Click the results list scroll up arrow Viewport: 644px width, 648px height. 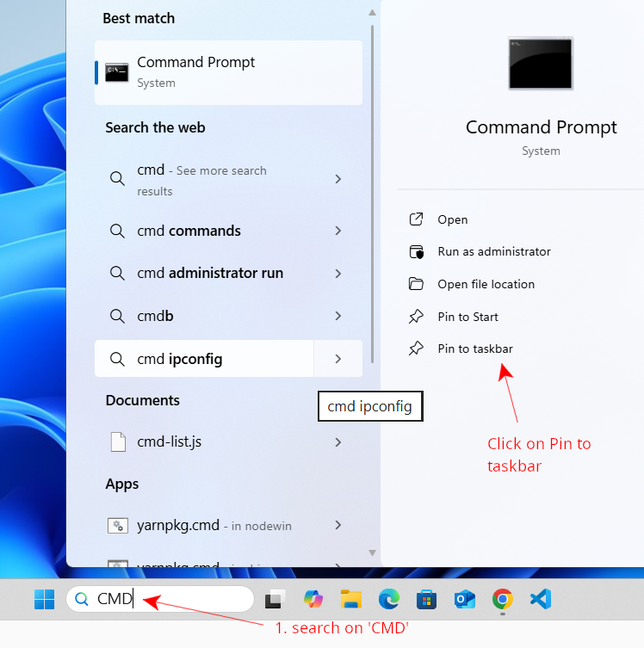click(x=372, y=12)
